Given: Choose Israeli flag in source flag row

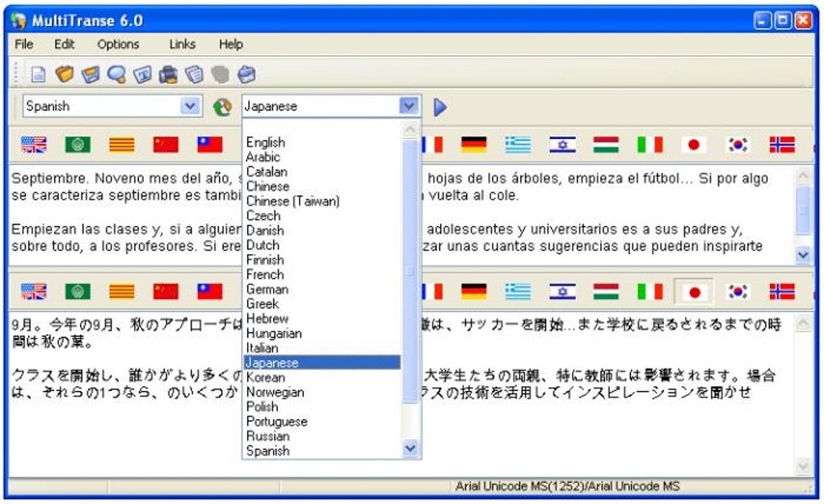Looking at the screenshot, I should 562,144.
